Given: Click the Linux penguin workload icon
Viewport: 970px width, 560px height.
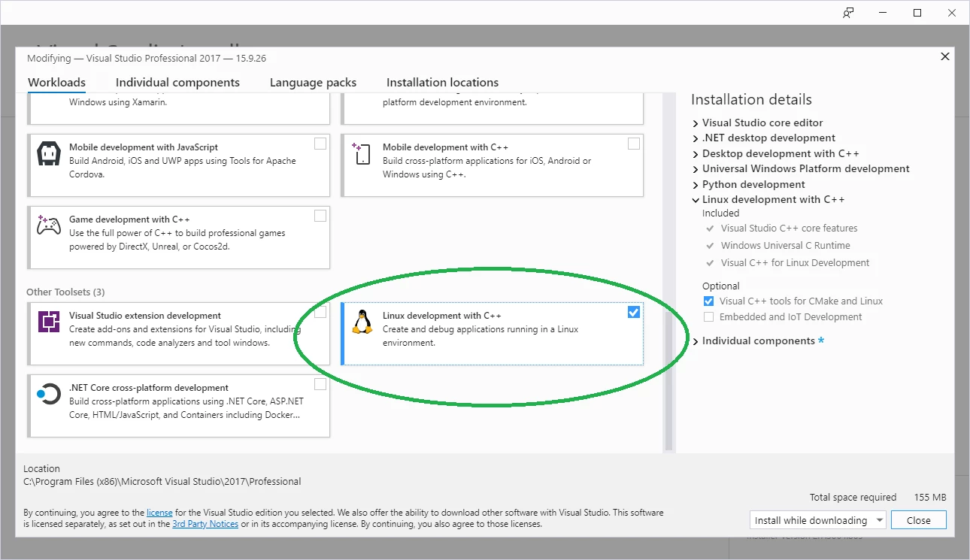Looking at the screenshot, I should pos(362,322).
